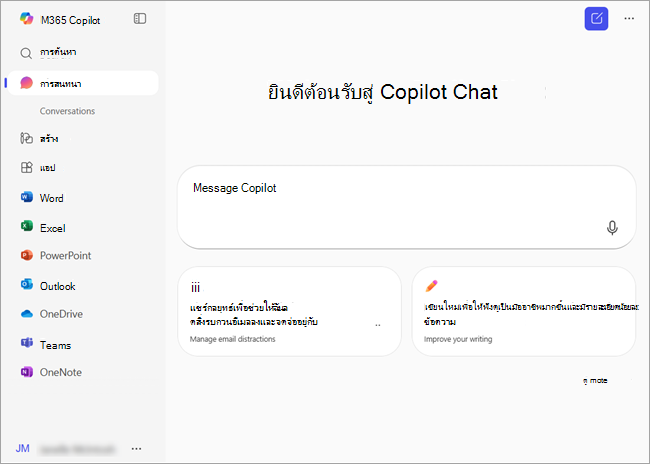Open the OneNote icon in sidebar

[27, 372]
